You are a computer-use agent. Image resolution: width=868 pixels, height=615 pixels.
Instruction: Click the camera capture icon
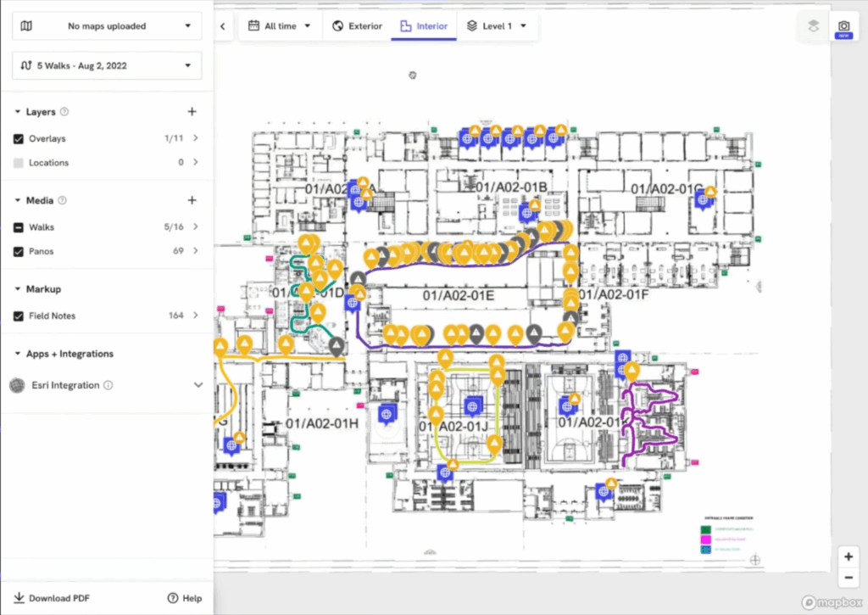(843, 26)
